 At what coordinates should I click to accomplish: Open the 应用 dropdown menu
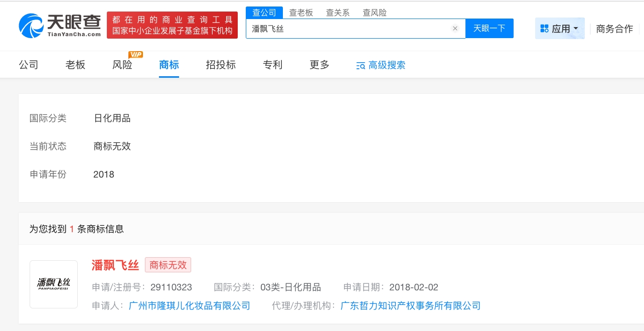pos(559,29)
